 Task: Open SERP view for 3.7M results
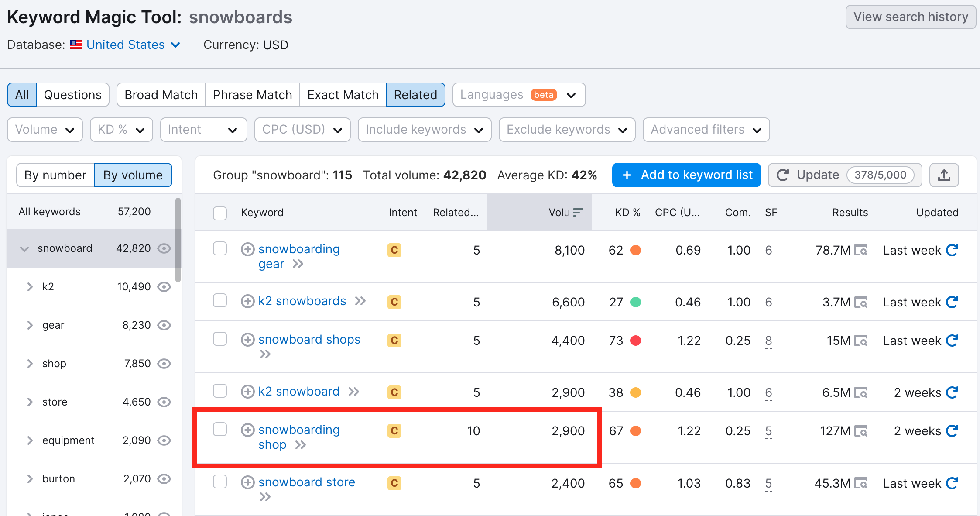[x=861, y=303]
